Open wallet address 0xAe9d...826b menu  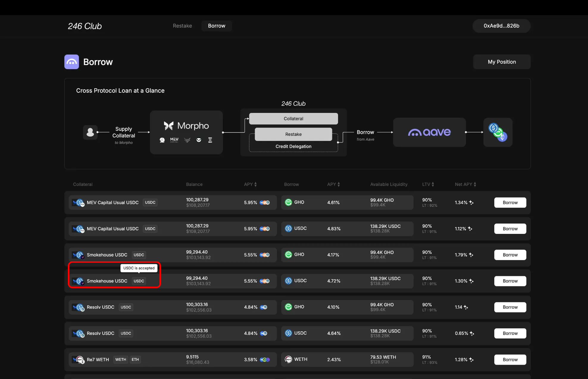click(501, 26)
